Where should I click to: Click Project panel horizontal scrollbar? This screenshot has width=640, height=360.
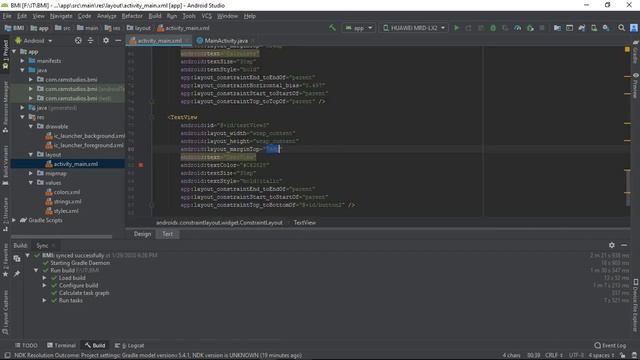(61, 236)
